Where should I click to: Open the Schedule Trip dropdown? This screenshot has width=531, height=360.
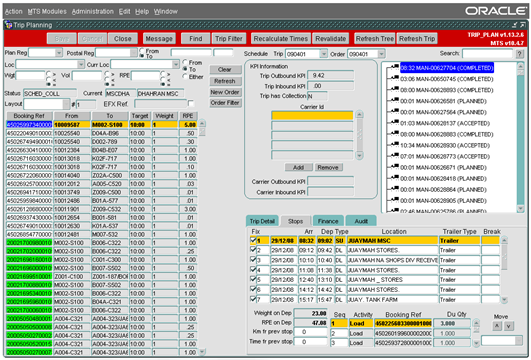(324, 54)
